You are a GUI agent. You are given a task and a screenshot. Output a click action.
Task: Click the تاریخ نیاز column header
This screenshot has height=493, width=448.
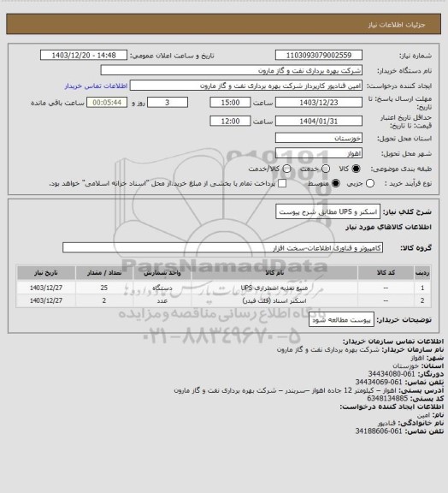(46, 273)
